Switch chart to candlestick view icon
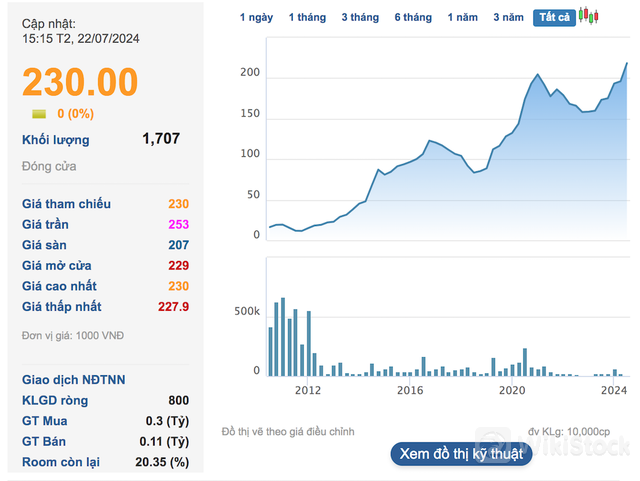Viewport: 640px width, 481px height. click(x=589, y=17)
